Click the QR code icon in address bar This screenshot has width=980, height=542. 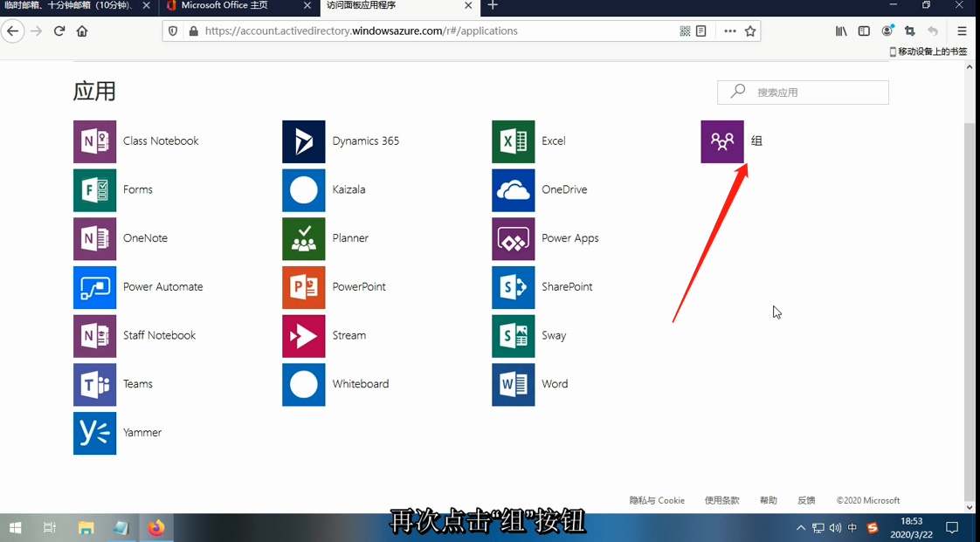(685, 31)
